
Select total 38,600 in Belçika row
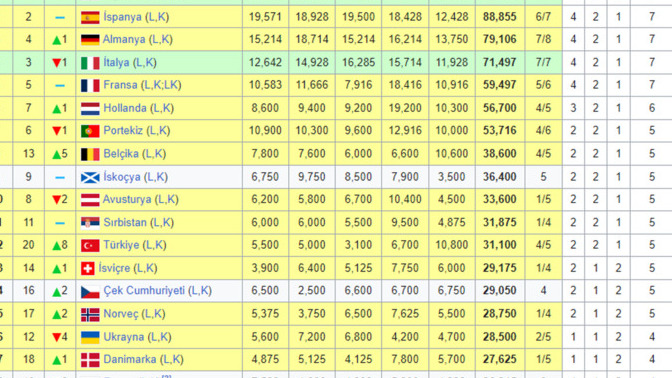tap(499, 154)
